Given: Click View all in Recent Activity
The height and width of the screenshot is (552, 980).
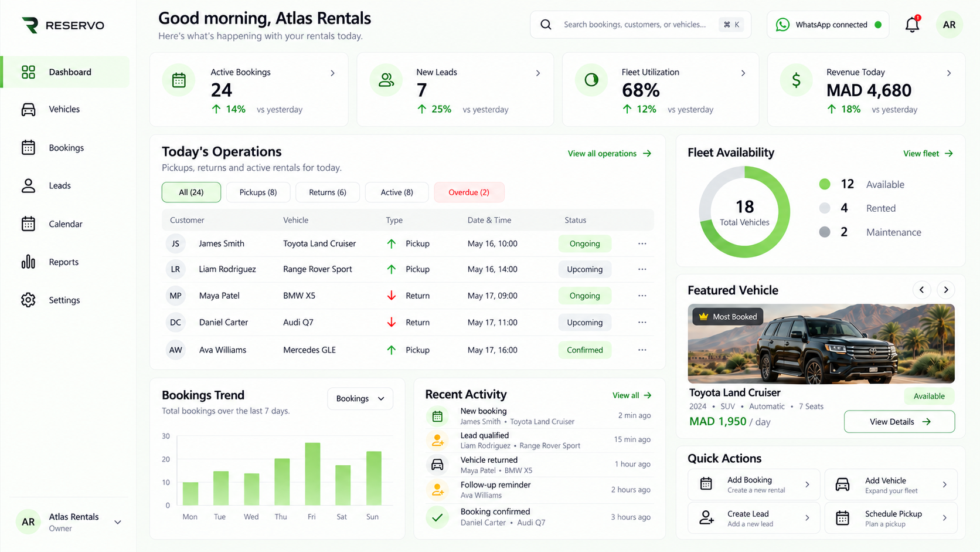Looking at the screenshot, I should (632, 395).
